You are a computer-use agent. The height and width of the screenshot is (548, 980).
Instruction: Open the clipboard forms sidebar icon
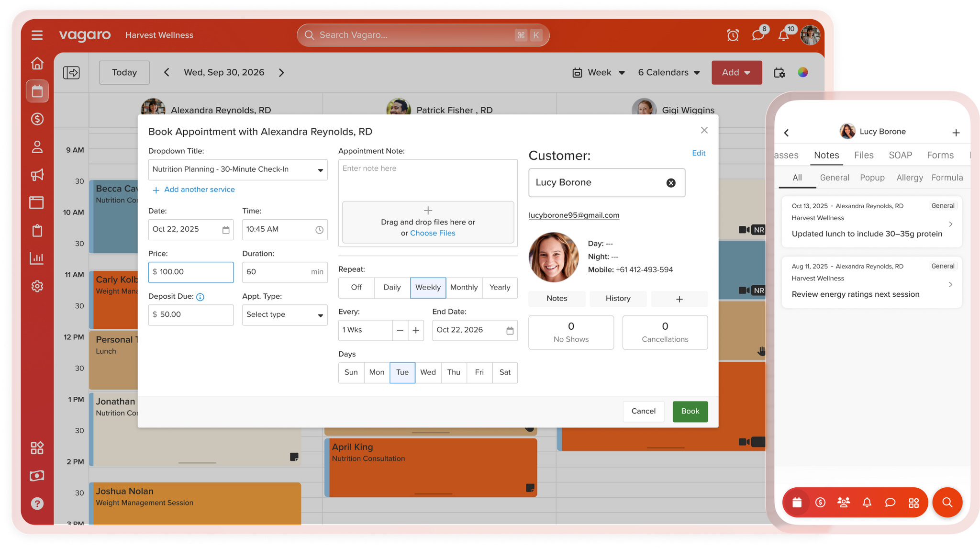tap(37, 231)
